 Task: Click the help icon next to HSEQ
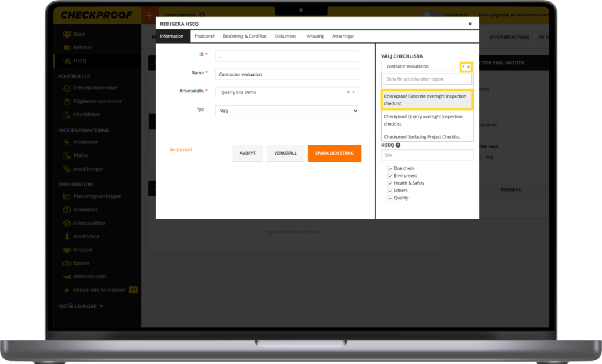pos(398,145)
